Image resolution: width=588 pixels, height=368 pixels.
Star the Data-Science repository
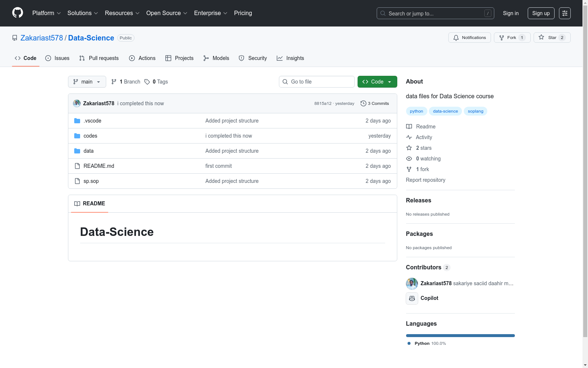pyautogui.click(x=552, y=38)
